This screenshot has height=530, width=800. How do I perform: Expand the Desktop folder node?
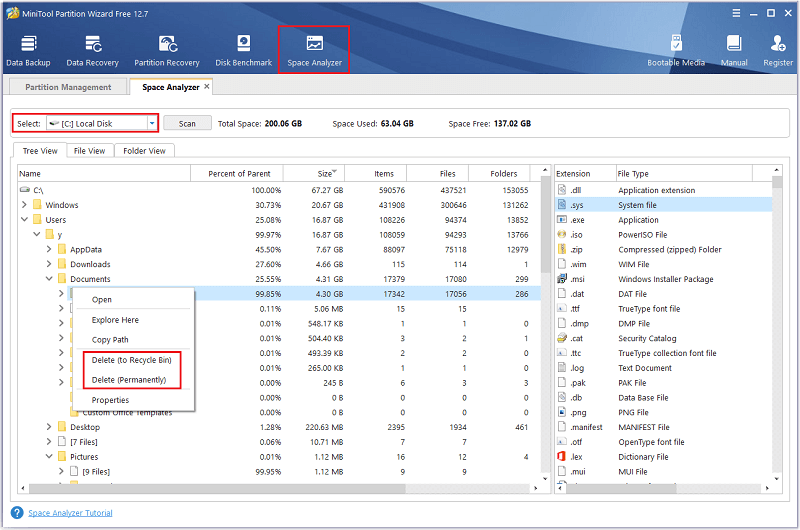pyautogui.click(x=49, y=426)
